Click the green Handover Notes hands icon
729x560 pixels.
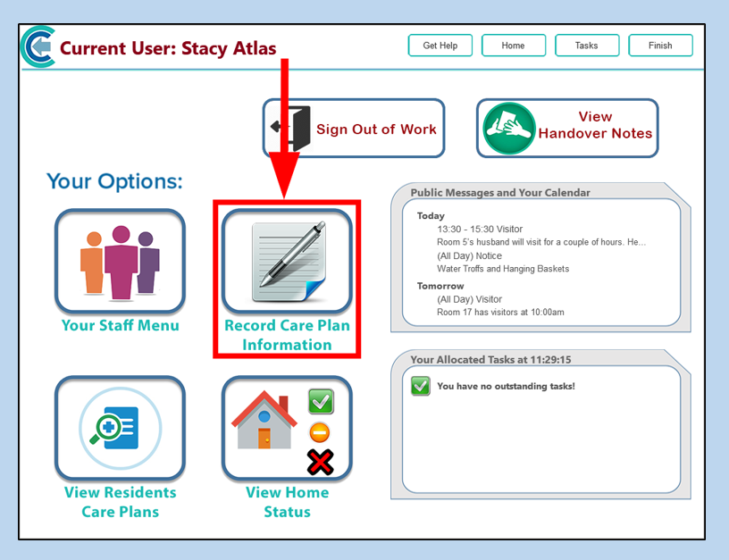pos(508,128)
